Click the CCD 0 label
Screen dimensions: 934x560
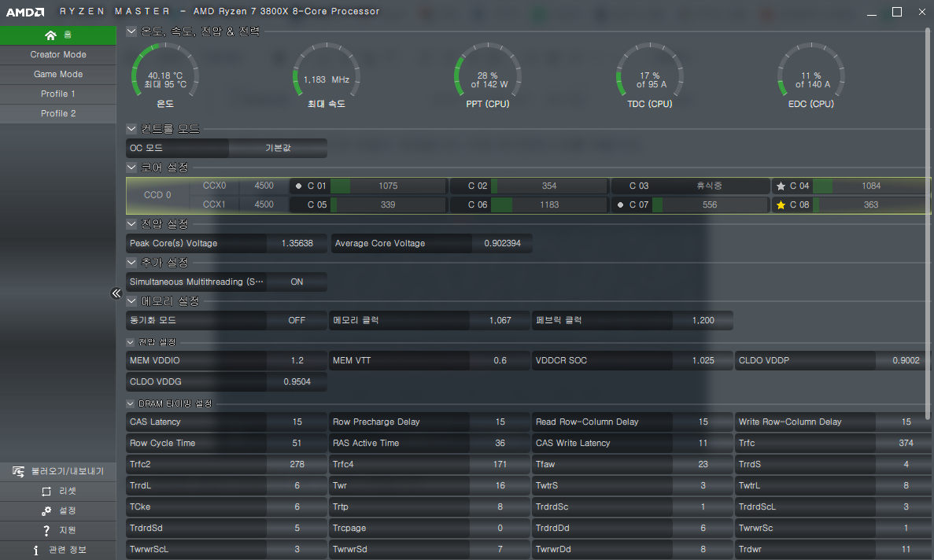coord(157,195)
